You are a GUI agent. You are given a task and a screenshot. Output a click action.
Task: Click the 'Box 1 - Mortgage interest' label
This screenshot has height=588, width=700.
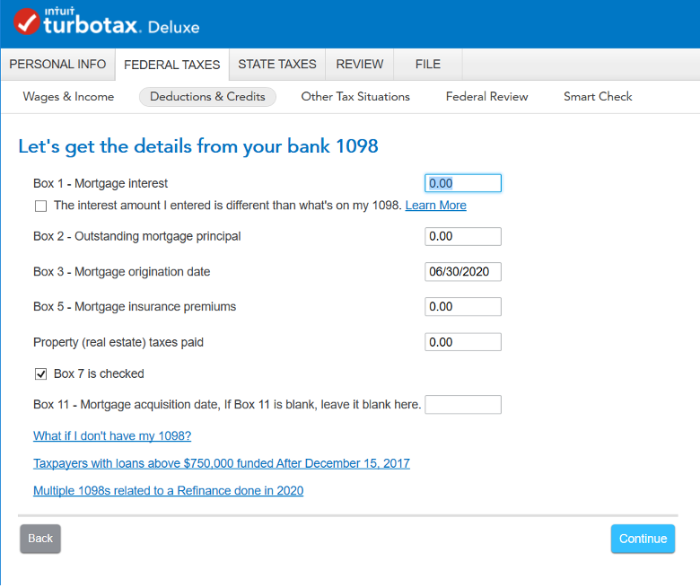pos(101,183)
